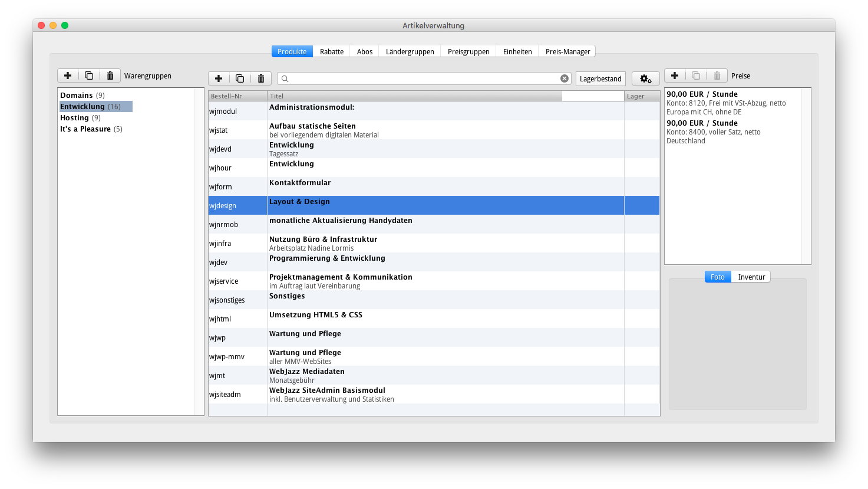The height and width of the screenshot is (489, 868).
Task: Select Umsetzung HTML5 & CSS row
Action: pos(434,319)
